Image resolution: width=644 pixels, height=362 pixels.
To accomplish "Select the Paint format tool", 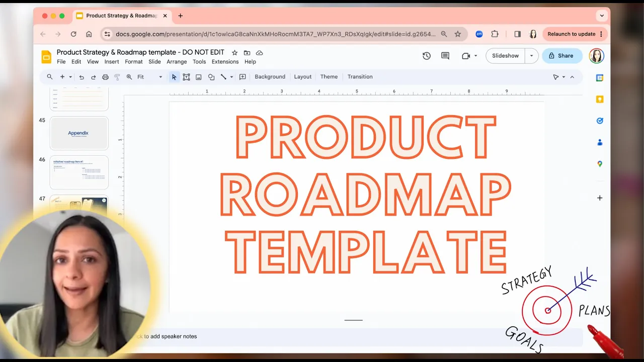I will tap(117, 77).
